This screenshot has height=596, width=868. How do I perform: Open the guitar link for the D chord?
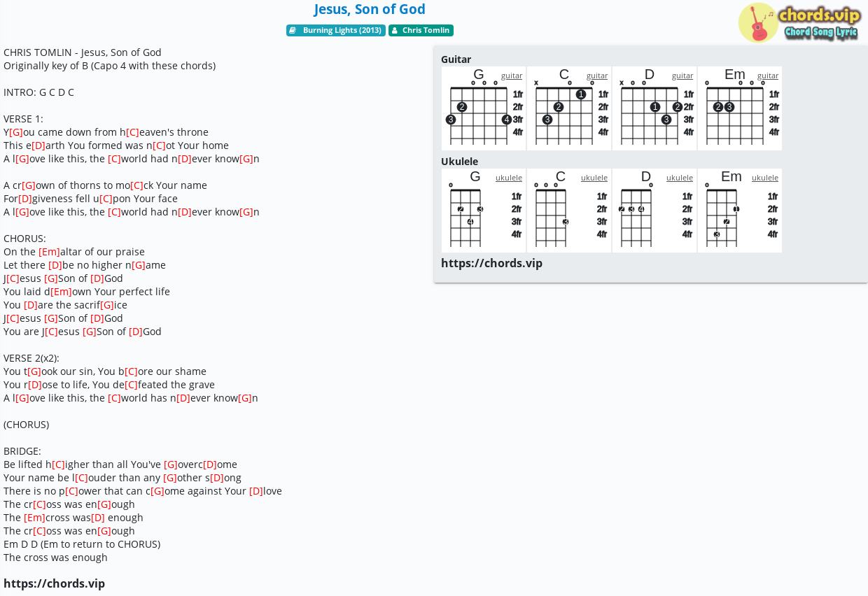coord(682,76)
